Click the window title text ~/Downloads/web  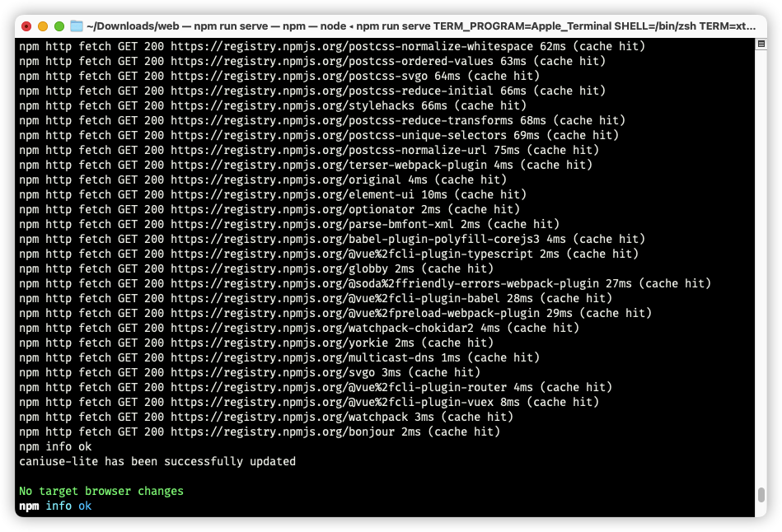pos(133,26)
